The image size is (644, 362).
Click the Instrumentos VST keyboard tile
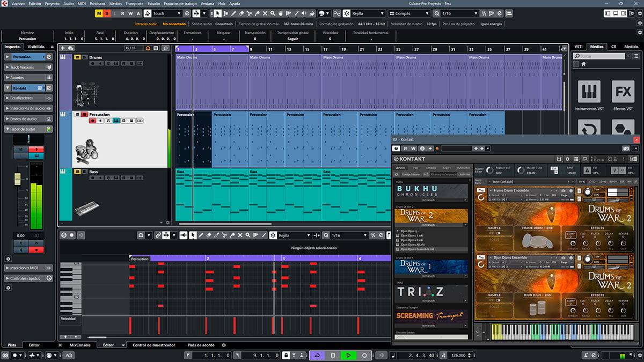(589, 92)
